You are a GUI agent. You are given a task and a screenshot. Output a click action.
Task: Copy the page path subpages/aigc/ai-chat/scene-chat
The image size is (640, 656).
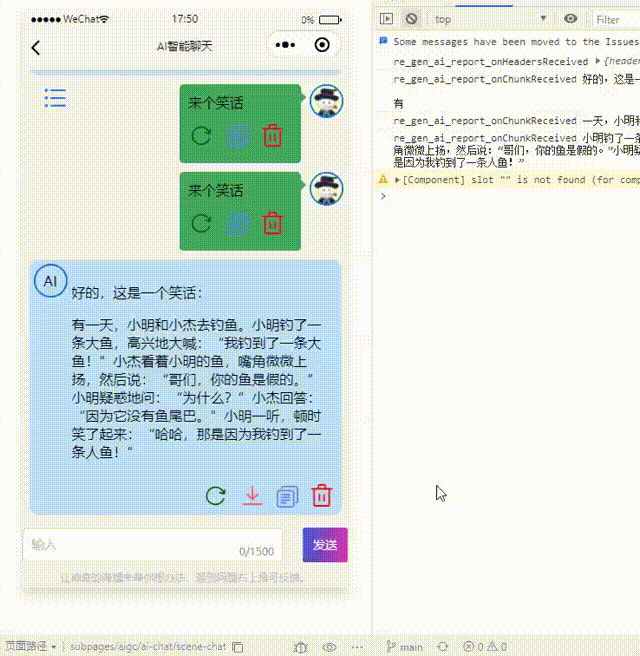coord(238,647)
